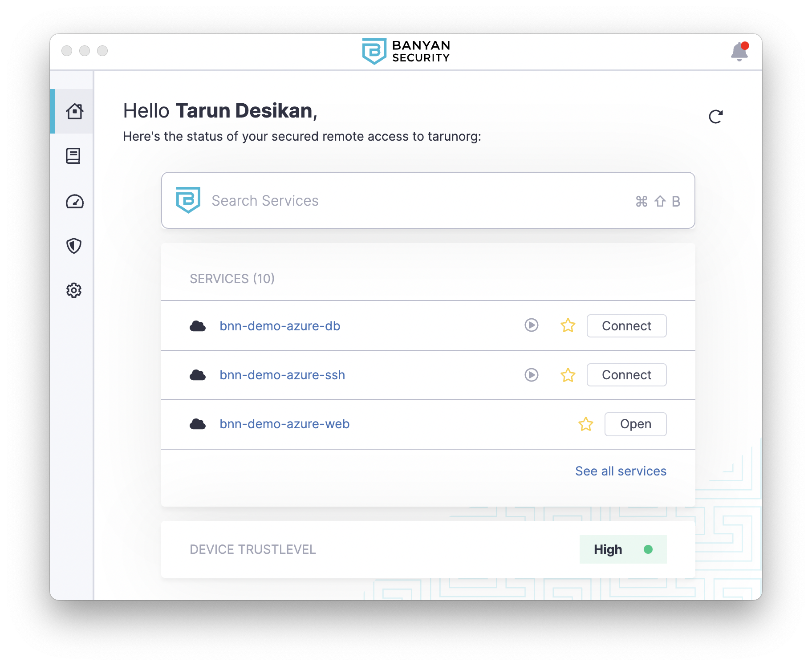
Task: Toggle favorite star for bnn-demo-azure-db
Action: pyautogui.click(x=568, y=325)
